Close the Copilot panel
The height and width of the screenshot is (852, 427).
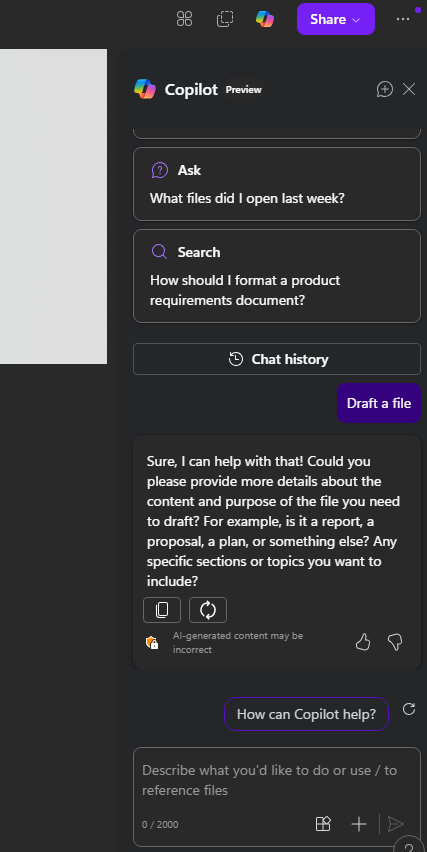click(409, 89)
